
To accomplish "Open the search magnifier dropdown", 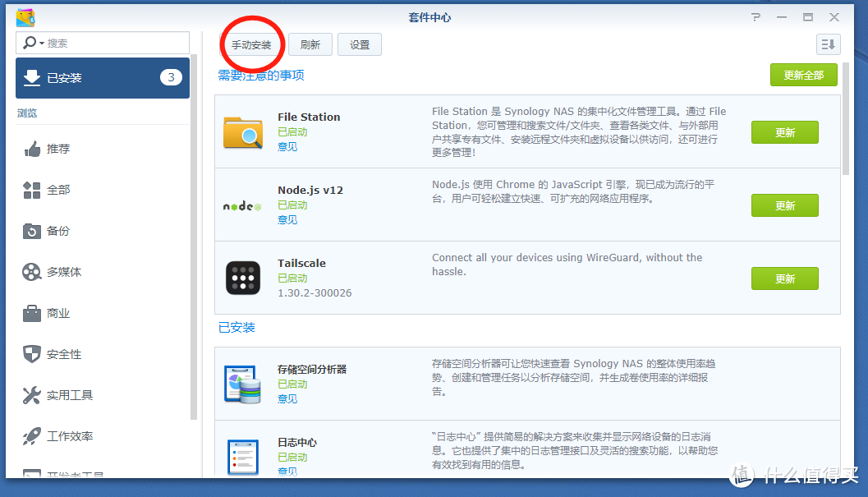I will pos(33,43).
